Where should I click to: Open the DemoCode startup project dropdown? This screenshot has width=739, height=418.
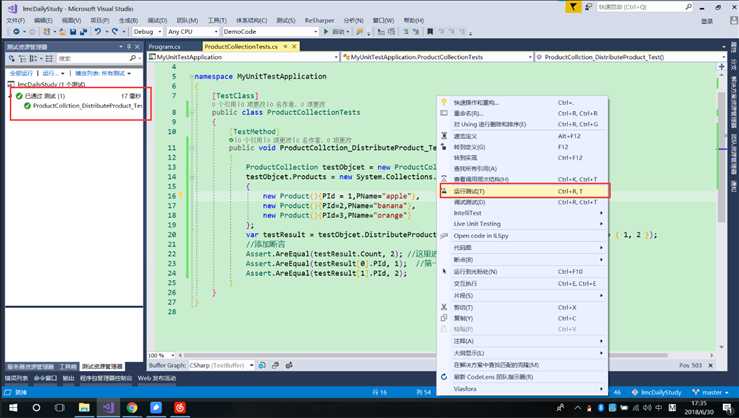270,32
